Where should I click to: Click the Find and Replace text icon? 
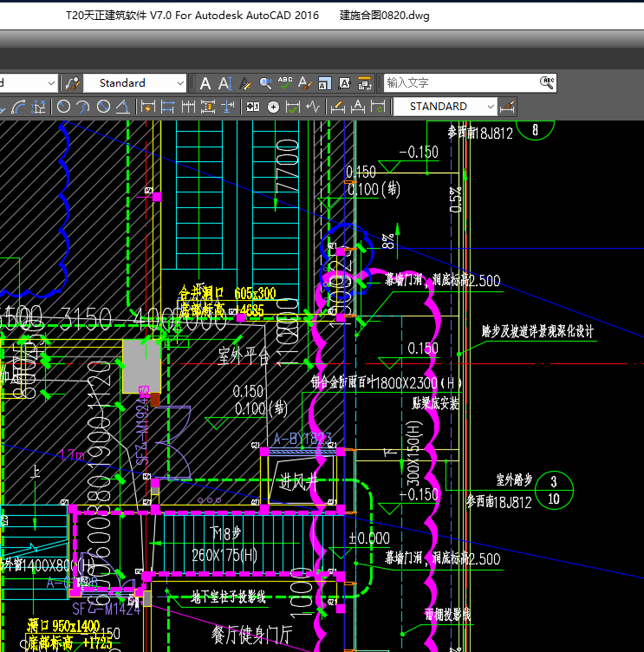pyautogui.click(x=265, y=83)
